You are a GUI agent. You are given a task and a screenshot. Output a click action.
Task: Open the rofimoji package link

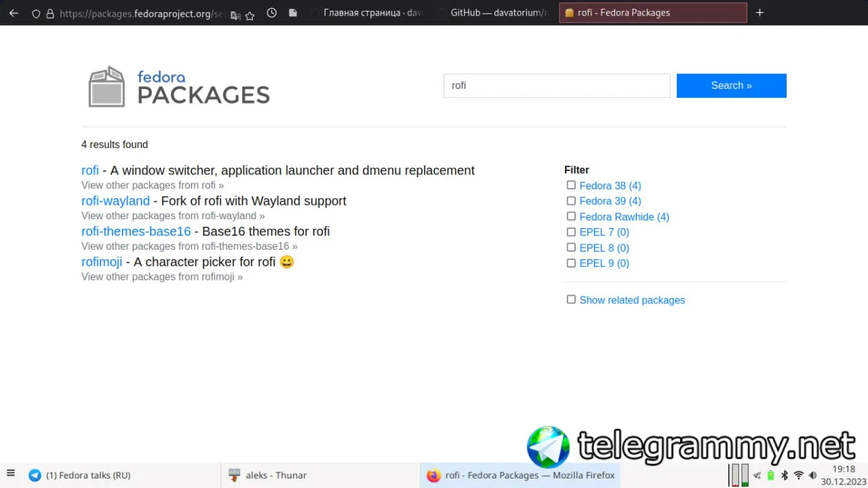pyautogui.click(x=102, y=262)
